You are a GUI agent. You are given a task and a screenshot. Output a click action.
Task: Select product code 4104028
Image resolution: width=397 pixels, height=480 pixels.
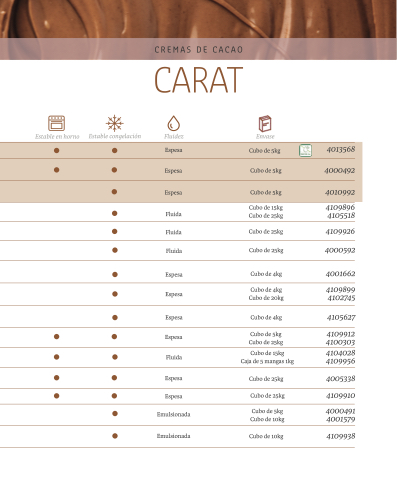coord(340,353)
